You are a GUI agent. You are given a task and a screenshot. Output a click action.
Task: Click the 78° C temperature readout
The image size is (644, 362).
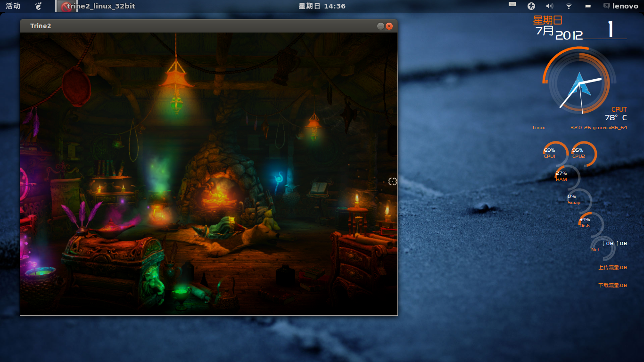(x=616, y=118)
